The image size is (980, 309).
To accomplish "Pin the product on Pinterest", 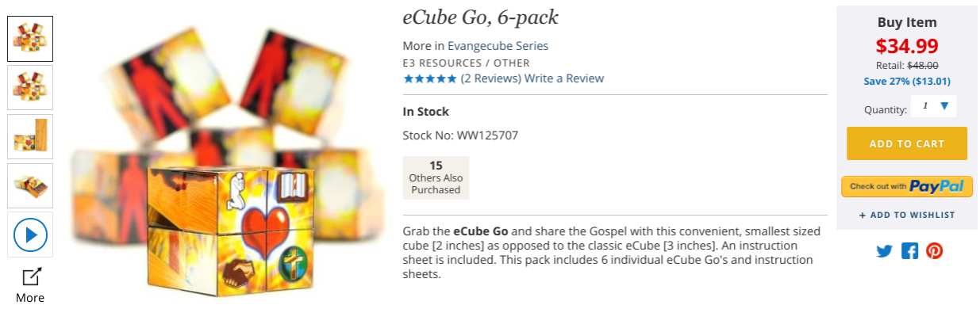I will [935, 251].
